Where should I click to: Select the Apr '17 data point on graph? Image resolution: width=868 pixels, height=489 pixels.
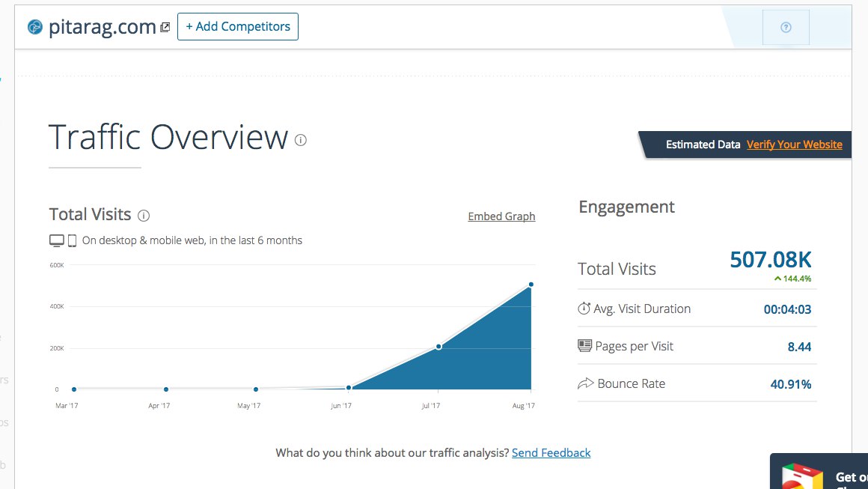[166, 389]
